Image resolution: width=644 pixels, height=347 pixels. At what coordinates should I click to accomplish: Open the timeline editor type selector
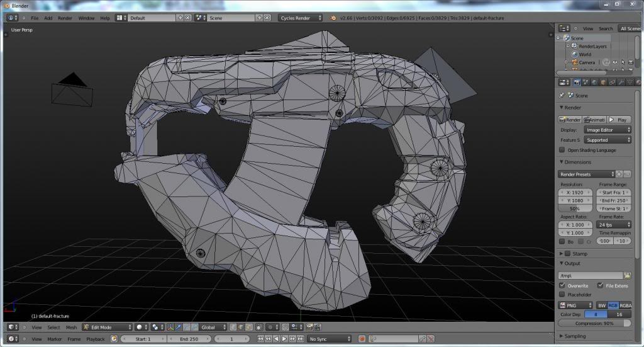[13, 339]
